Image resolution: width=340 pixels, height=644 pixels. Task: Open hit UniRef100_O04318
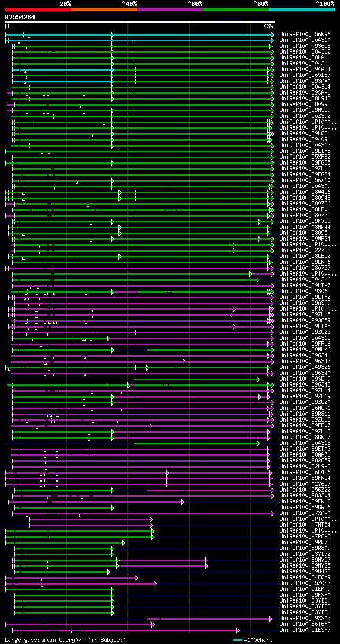tap(305, 443)
